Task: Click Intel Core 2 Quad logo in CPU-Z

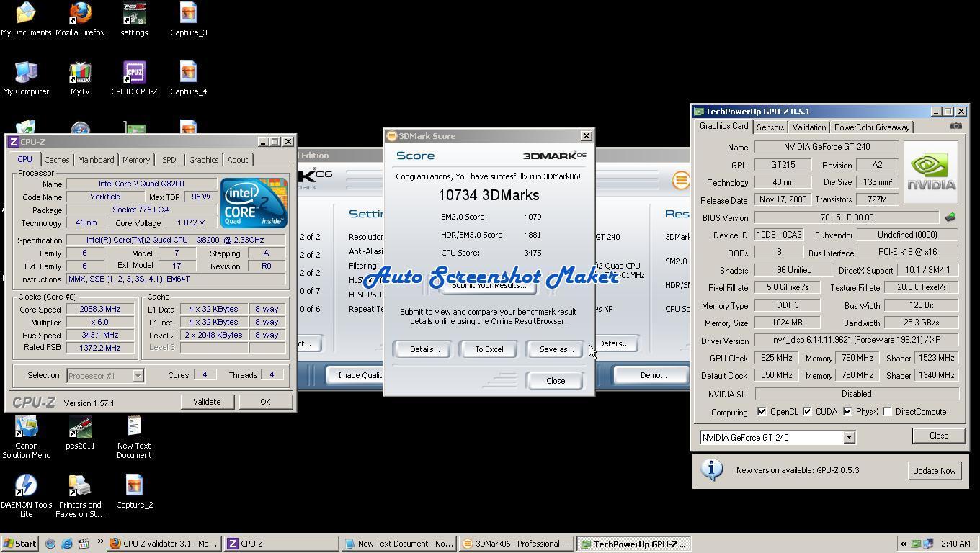Action: click(254, 203)
